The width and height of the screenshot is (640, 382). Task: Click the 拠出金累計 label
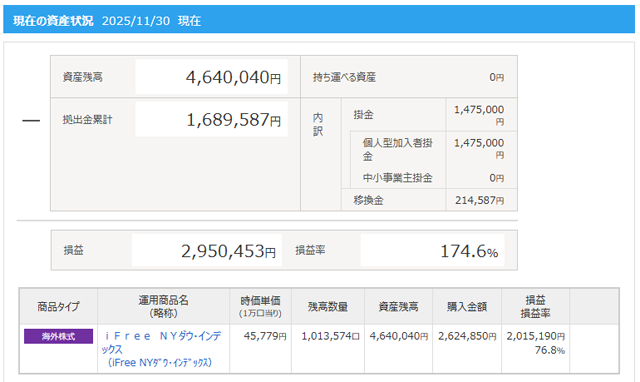pos(87,120)
